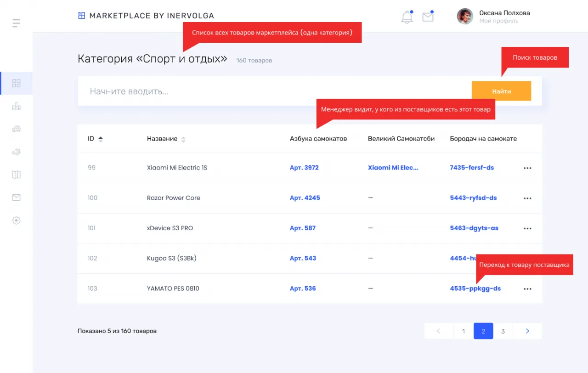This screenshot has height=373, width=588.
Task: Open messages envelope in header
Action: [428, 17]
